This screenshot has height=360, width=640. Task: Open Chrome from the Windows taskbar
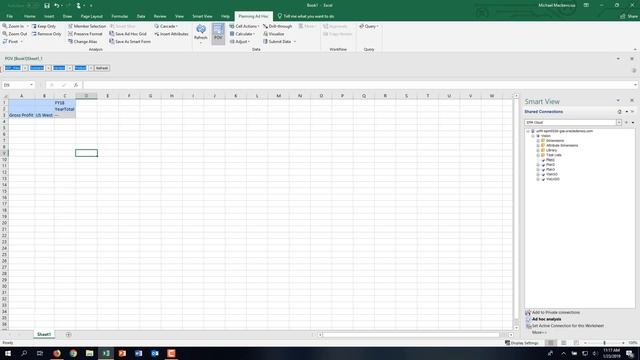pyautogui.click(x=73, y=353)
